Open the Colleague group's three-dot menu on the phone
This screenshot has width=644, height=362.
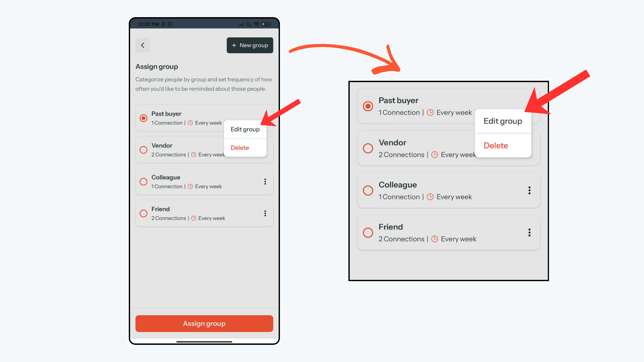pyautogui.click(x=265, y=182)
